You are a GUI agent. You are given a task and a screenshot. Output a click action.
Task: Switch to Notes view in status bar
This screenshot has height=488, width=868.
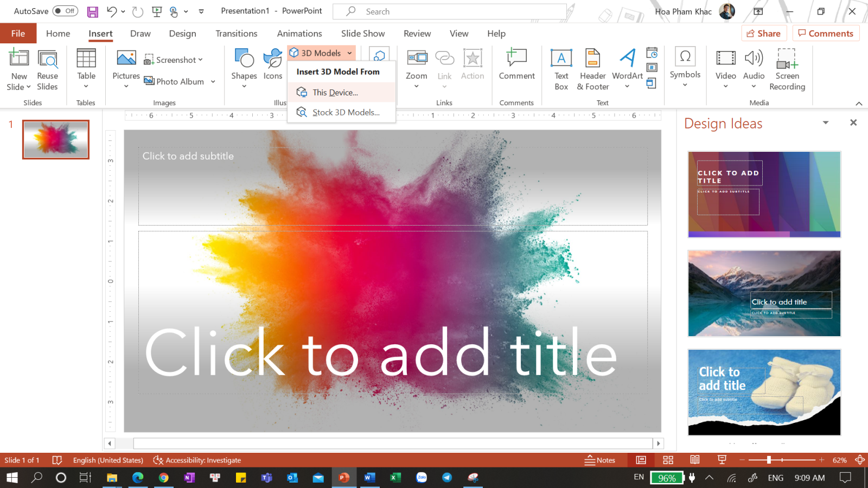point(600,460)
